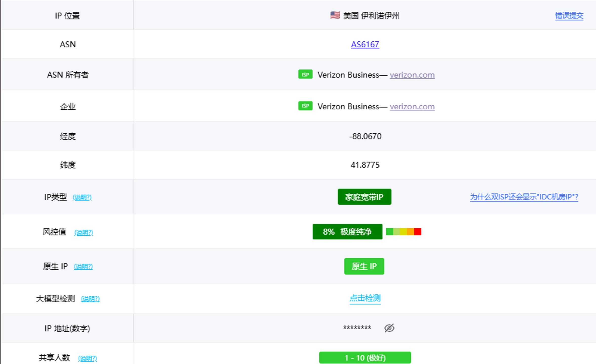This screenshot has height=364, width=596.
Task: Click the 1 - 10 (极好) shared count badge
Action: point(365,358)
